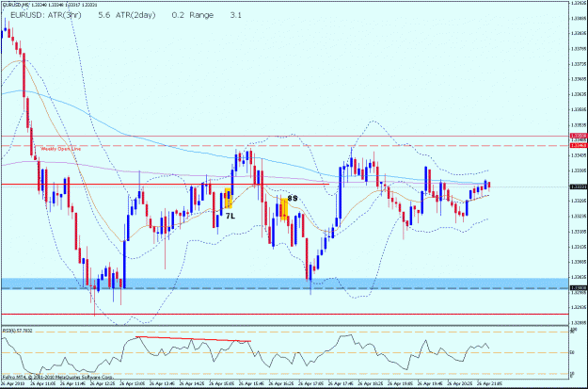Select the red divergence trendline on RSI

tap(194, 339)
